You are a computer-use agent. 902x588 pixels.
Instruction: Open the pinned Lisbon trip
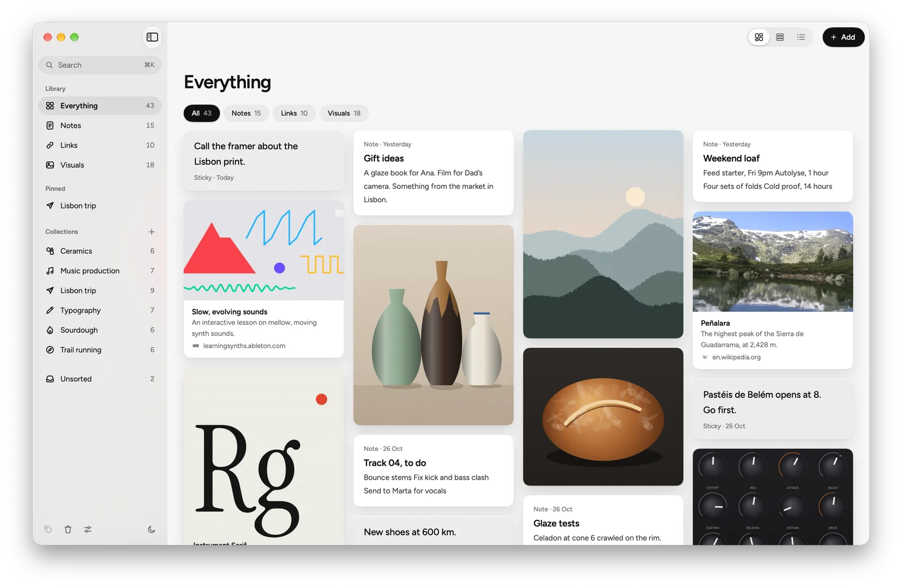[x=100, y=205]
